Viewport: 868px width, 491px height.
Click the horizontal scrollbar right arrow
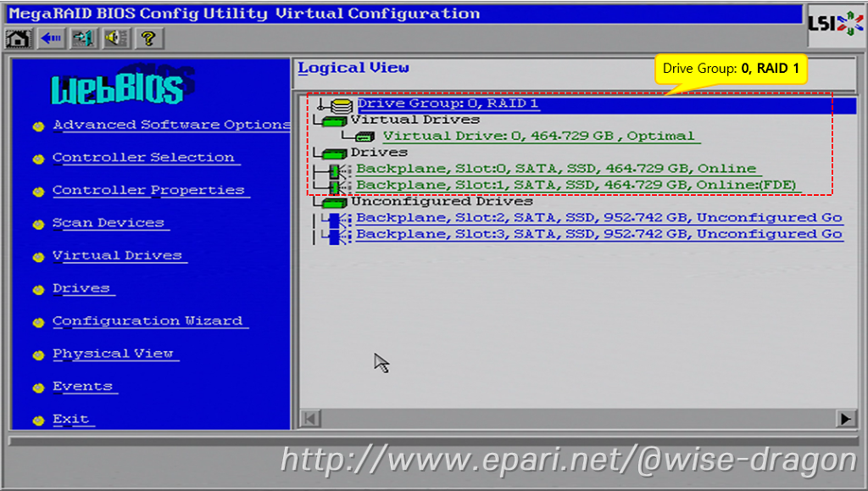pos(845,418)
